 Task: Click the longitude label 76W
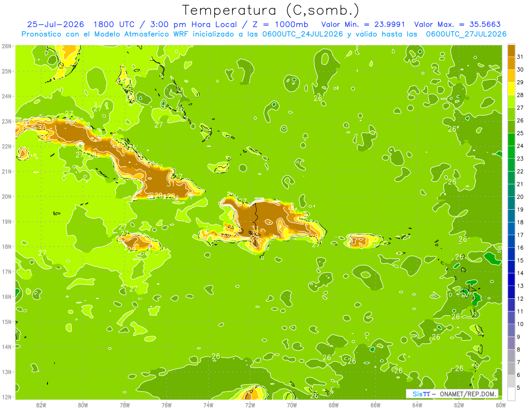tap(166, 405)
